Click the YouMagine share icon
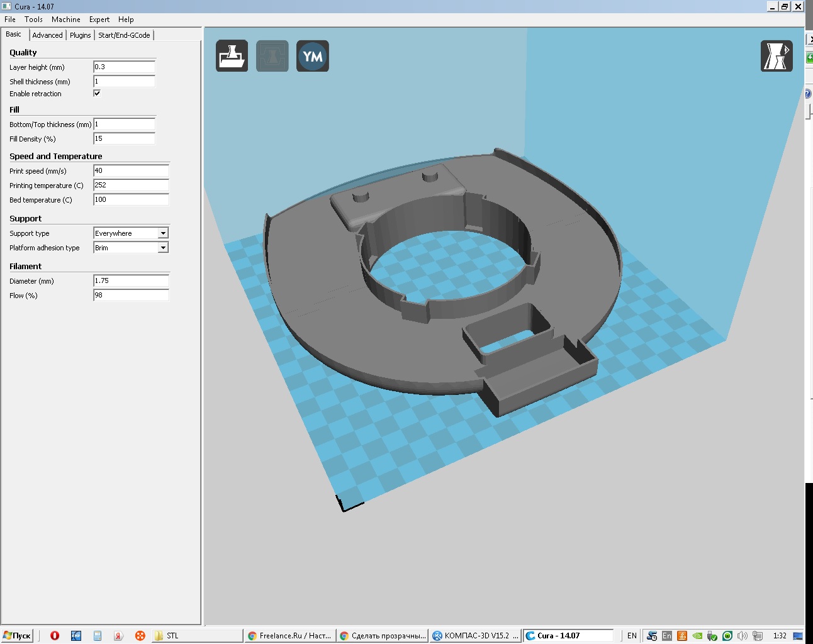The image size is (813, 644). click(313, 56)
